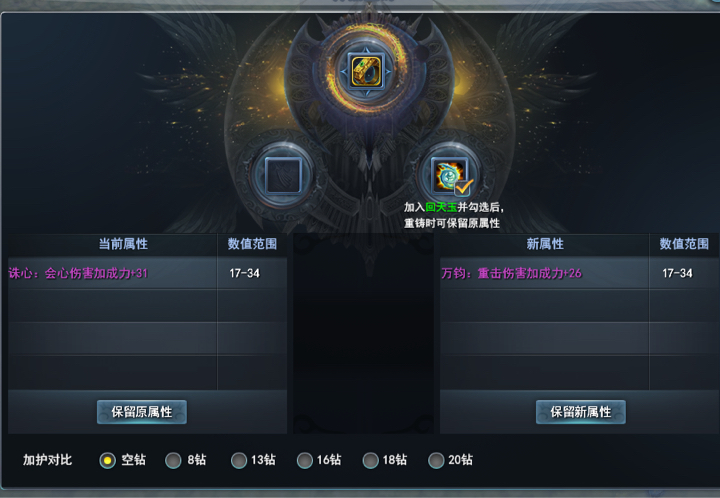The image size is (720, 498).
Task: Choose the 8钻 comparison option
Action: point(173,460)
